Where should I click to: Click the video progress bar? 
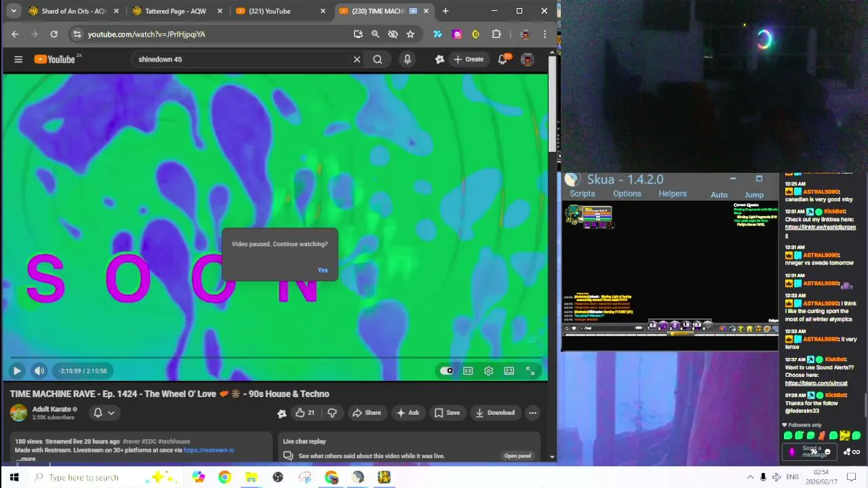click(275, 357)
